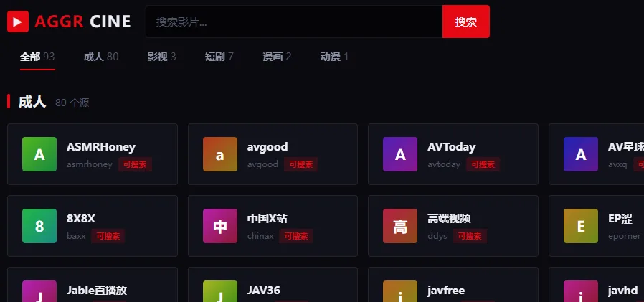644x302 pixels.
Task: Open the 中国X站 source title
Action: pyautogui.click(x=267, y=219)
